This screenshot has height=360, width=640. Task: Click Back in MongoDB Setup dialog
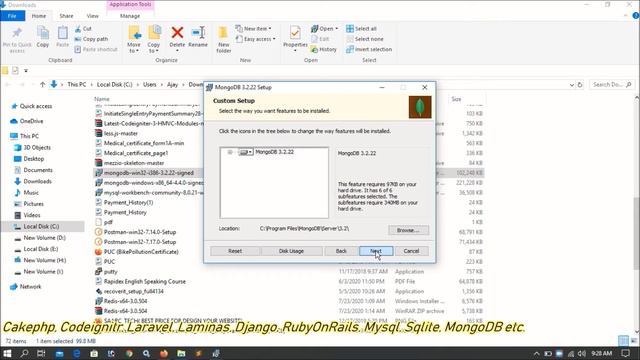pyautogui.click(x=341, y=251)
